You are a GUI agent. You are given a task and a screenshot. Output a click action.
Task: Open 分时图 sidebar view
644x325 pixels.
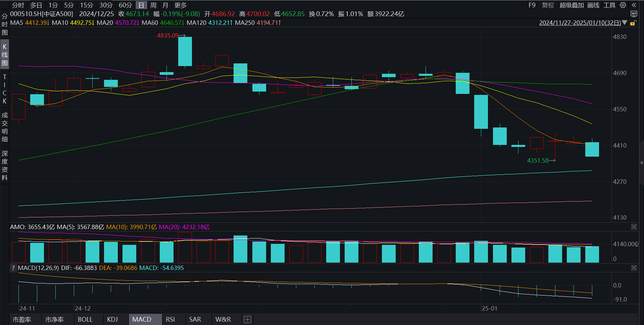coord(5,24)
